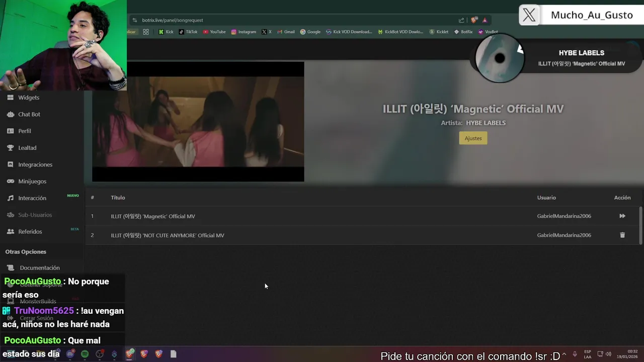This screenshot has width=644, height=362.
Task: Open the YouTube bookmark
Action: [214, 32]
